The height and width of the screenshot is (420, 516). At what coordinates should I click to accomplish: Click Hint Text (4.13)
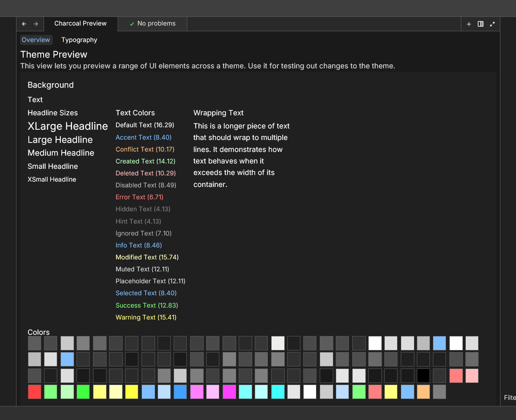point(138,221)
